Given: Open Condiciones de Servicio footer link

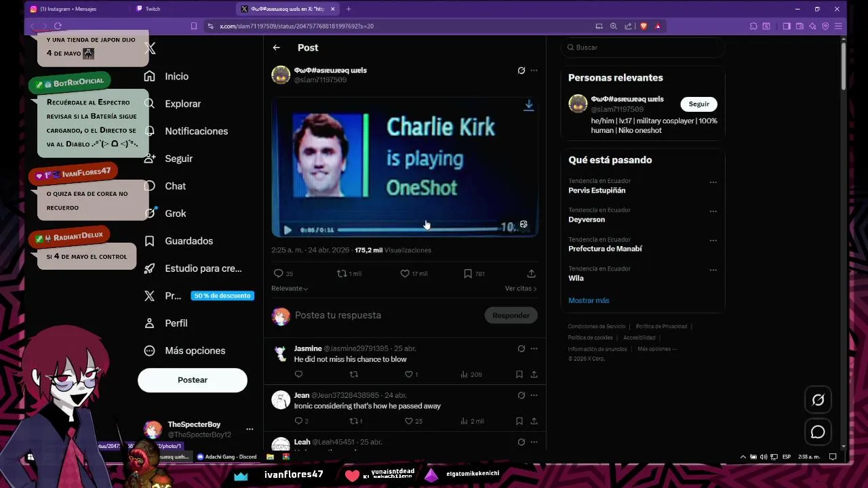Looking at the screenshot, I should [x=597, y=327].
